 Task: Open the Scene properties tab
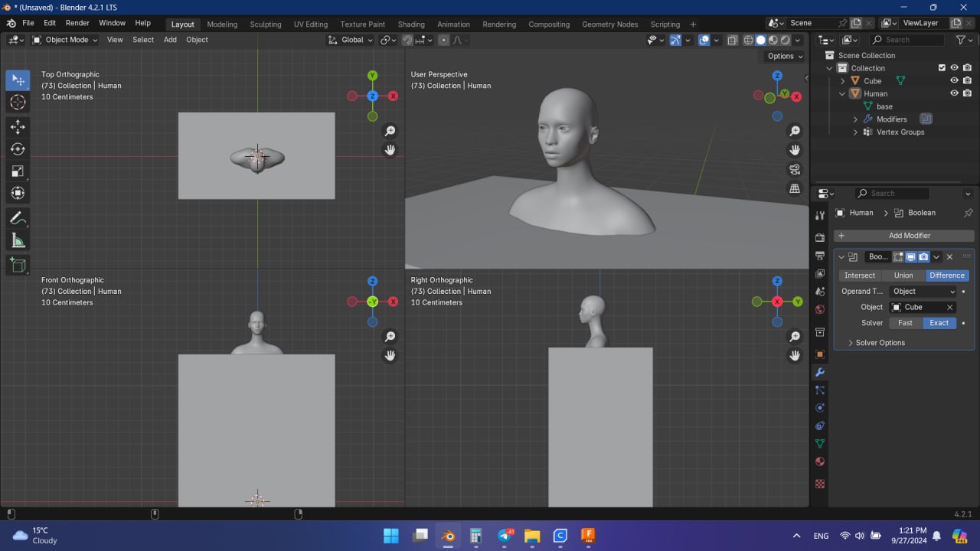pyautogui.click(x=820, y=292)
